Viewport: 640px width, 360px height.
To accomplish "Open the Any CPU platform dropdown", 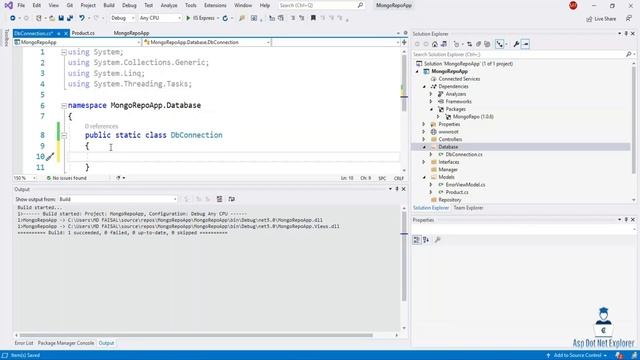I will (x=160, y=18).
